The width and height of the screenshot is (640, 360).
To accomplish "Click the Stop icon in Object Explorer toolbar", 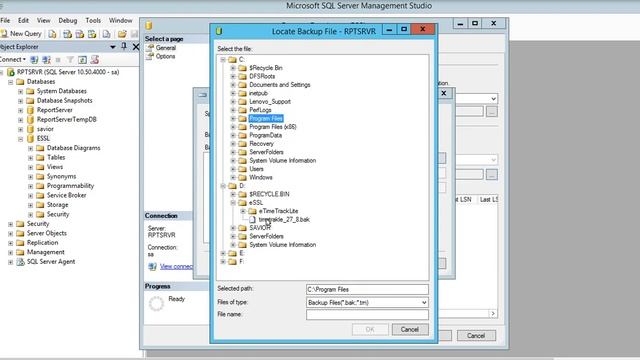I will pos(58,60).
